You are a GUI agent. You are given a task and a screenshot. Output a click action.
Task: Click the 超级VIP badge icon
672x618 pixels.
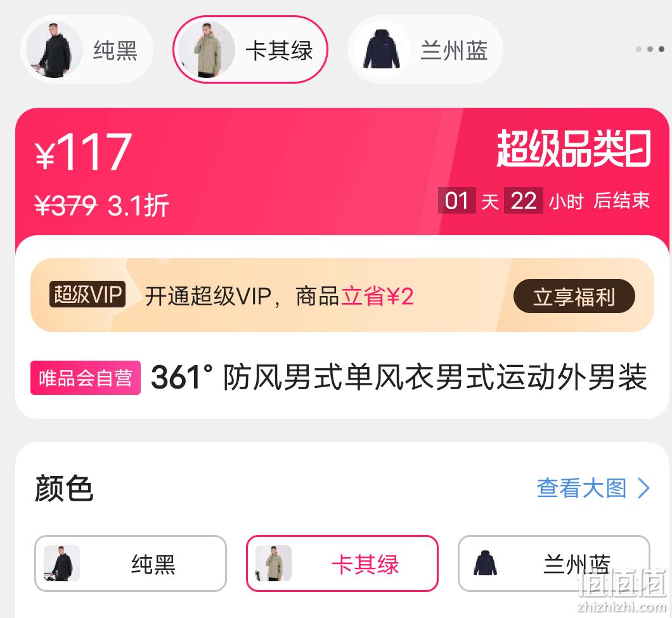[87, 295]
